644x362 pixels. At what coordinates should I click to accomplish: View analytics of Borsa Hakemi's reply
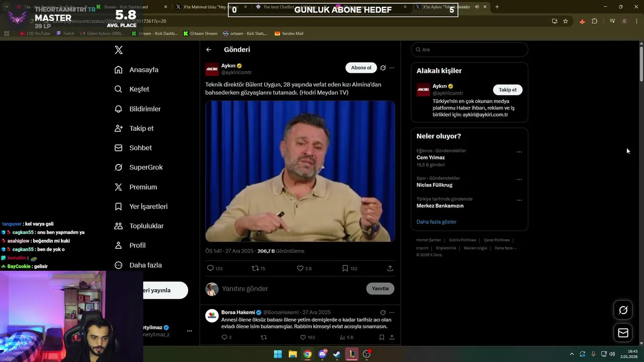(x=347, y=337)
